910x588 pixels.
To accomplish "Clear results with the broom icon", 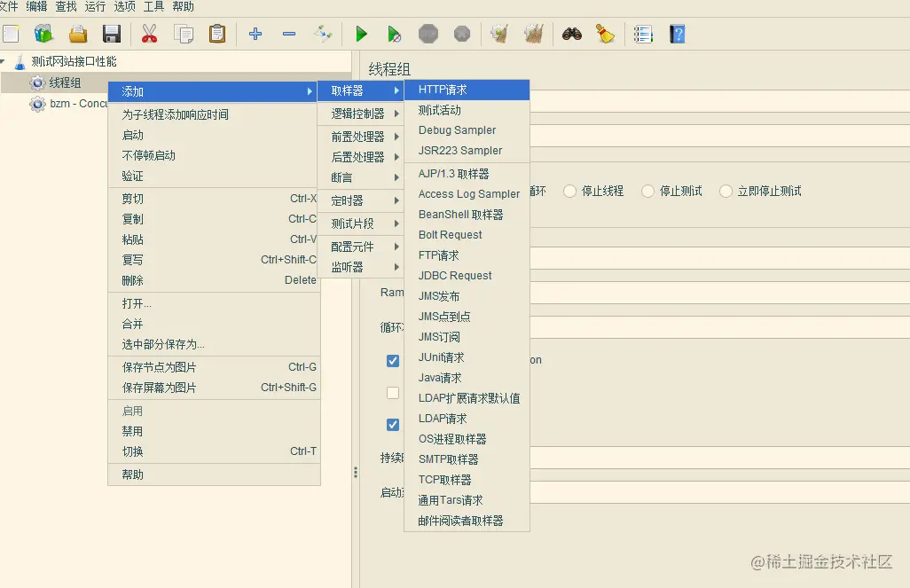I will pyautogui.click(x=605, y=34).
